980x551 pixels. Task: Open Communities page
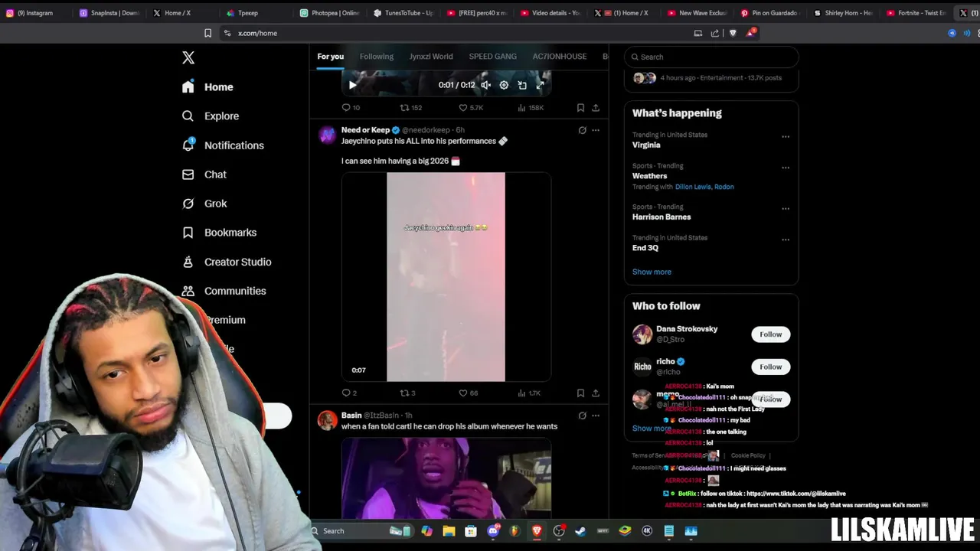pos(224,291)
